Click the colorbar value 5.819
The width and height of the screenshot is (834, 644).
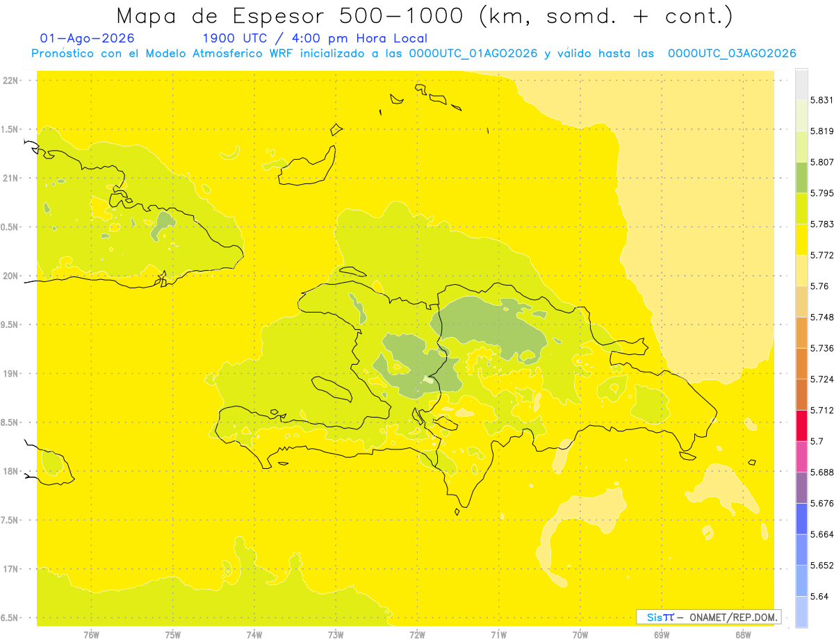point(822,131)
